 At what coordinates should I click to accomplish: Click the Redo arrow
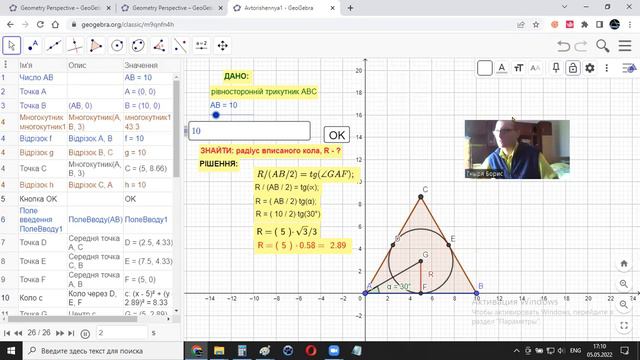(581, 46)
